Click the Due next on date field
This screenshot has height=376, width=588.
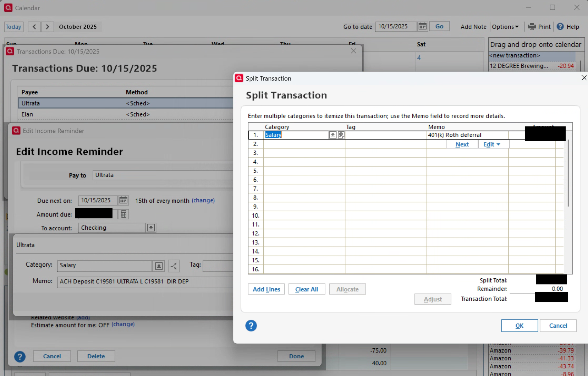click(x=98, y=200)
